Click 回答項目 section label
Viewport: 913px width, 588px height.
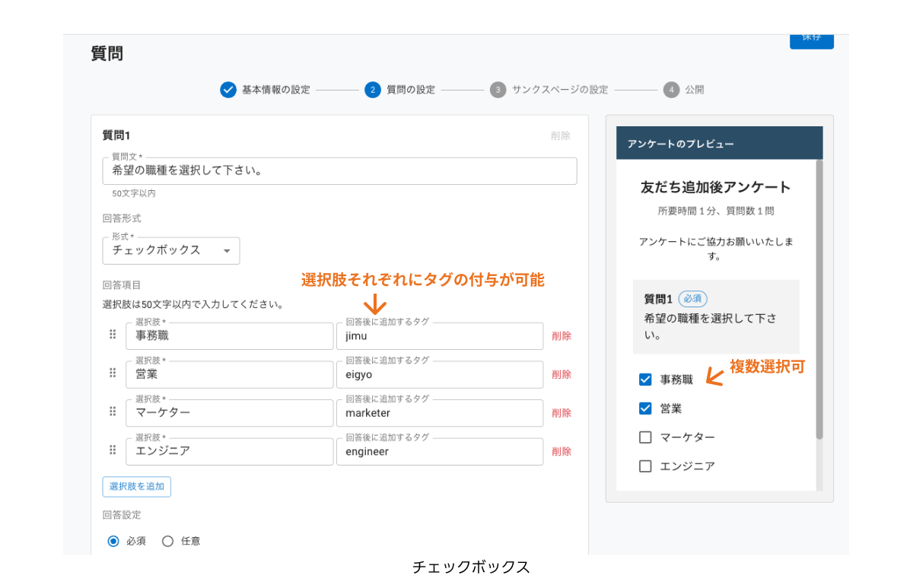pyautogui.click(x=122, y=285)
